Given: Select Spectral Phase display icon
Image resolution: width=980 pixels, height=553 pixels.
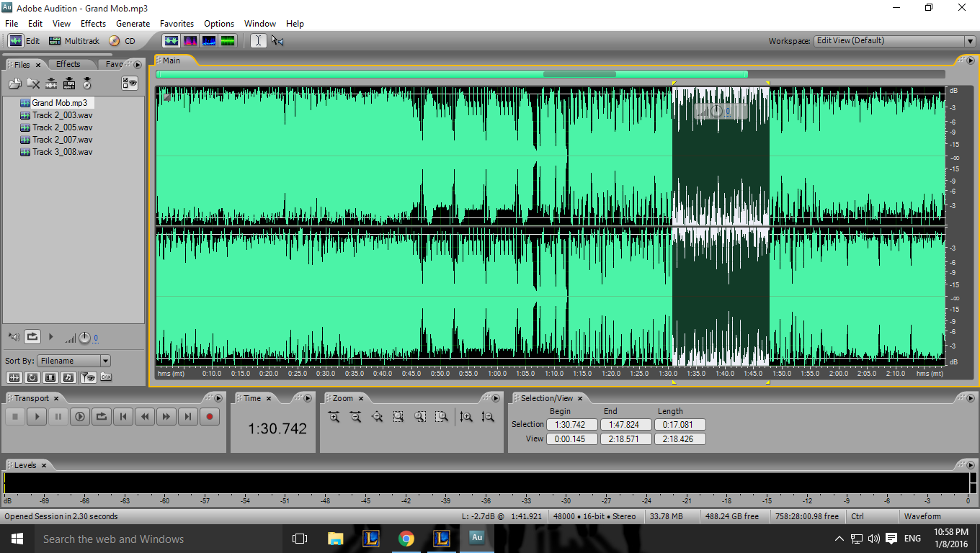Looking at the screenshot, I should (x=228, y=41).
